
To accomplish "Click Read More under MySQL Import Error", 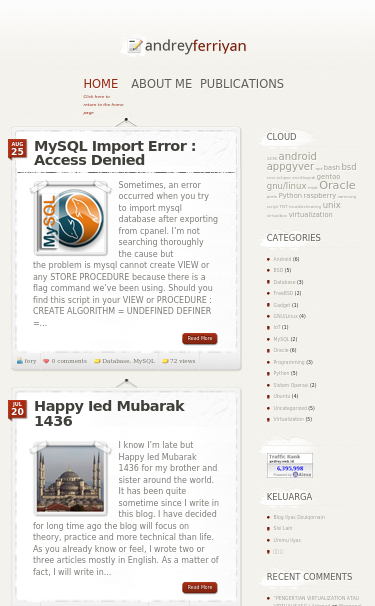I will [x=200, y=339].
